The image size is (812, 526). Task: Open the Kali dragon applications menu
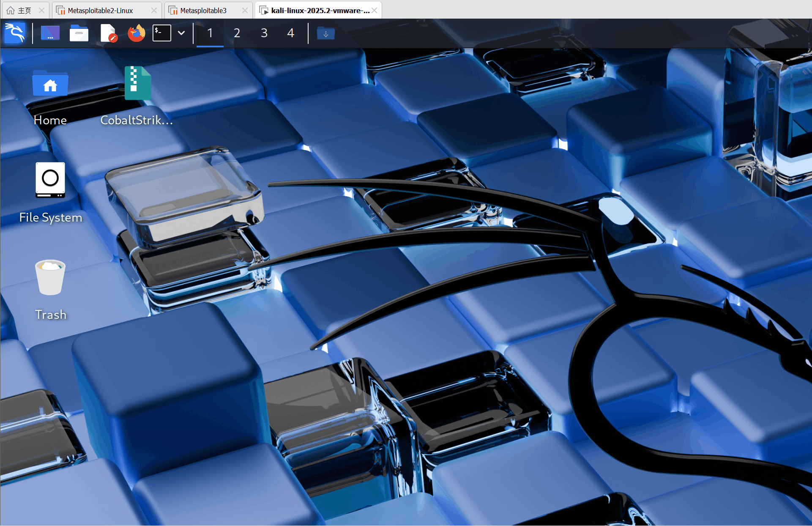coord(15,33)
